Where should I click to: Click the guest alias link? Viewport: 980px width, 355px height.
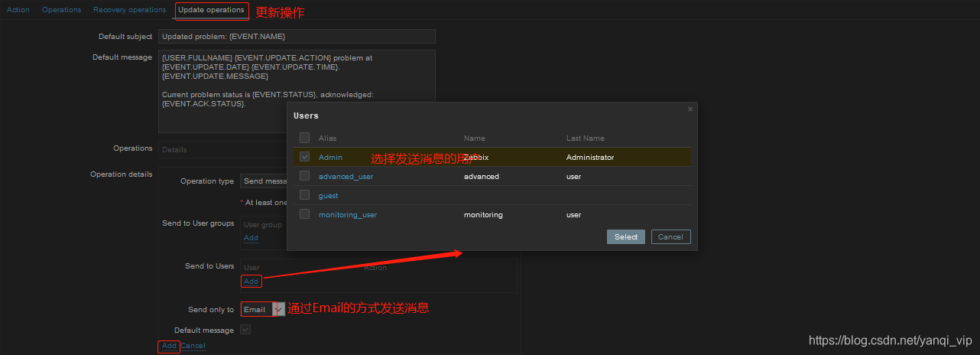[x=328, y=196]
